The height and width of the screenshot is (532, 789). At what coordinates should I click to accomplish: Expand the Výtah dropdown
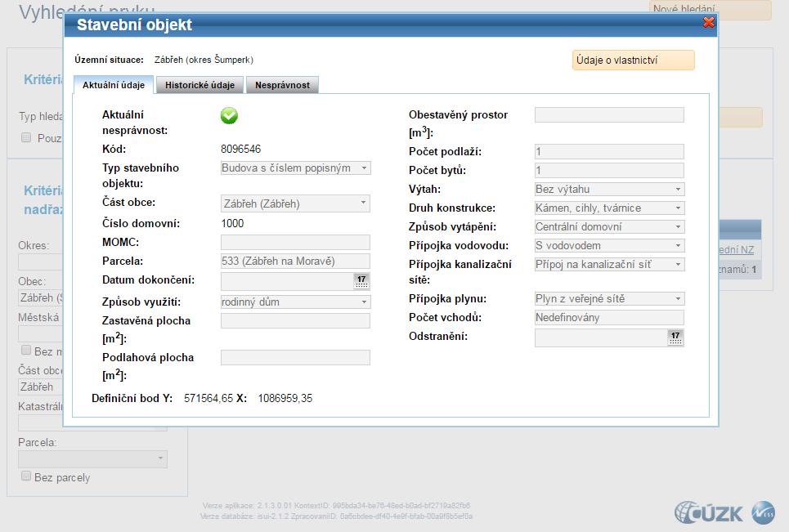click(678, 189)
